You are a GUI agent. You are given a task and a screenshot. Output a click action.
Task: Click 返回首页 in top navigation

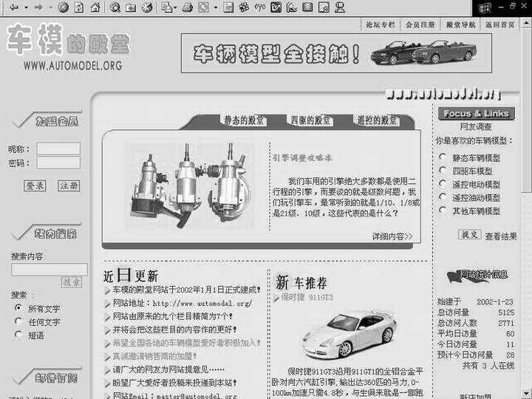500,25
